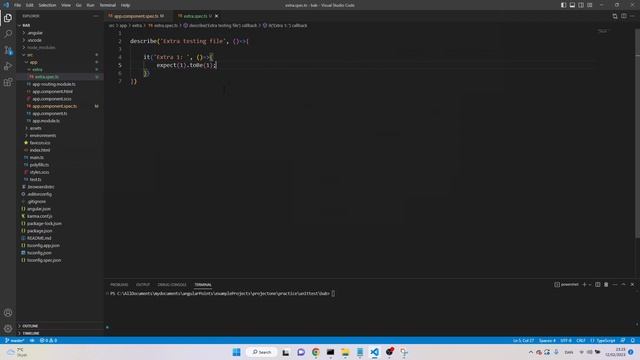Close the extra.spec.ts editor tab
The image size is (640, 360).
pos(217,16)
